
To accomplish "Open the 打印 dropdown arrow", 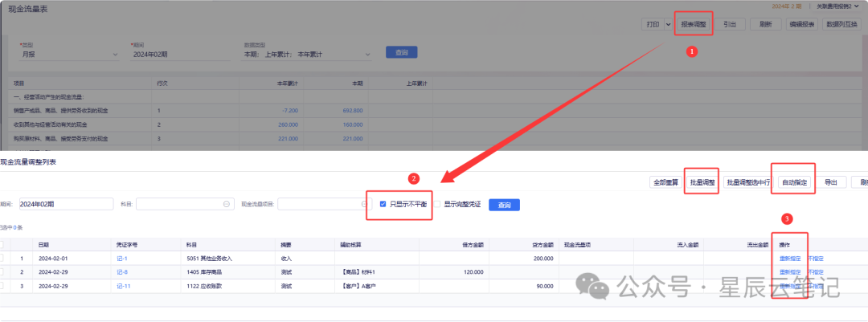I will coord(668,24).
